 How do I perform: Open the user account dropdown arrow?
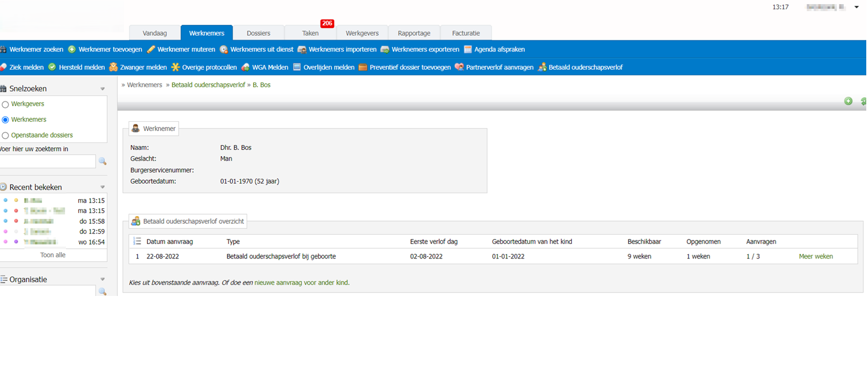(x=856, y=7)
